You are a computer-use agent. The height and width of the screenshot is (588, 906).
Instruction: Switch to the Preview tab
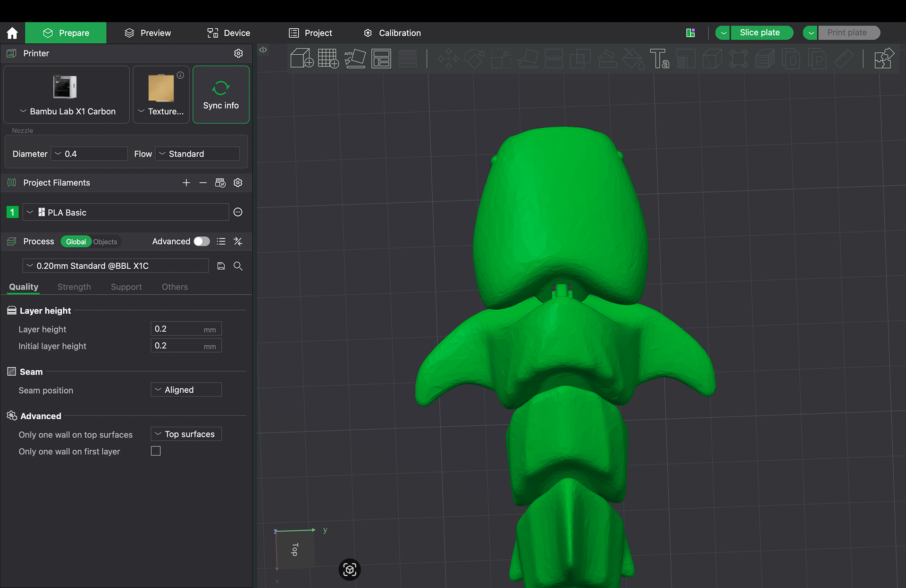coord(148,33)
